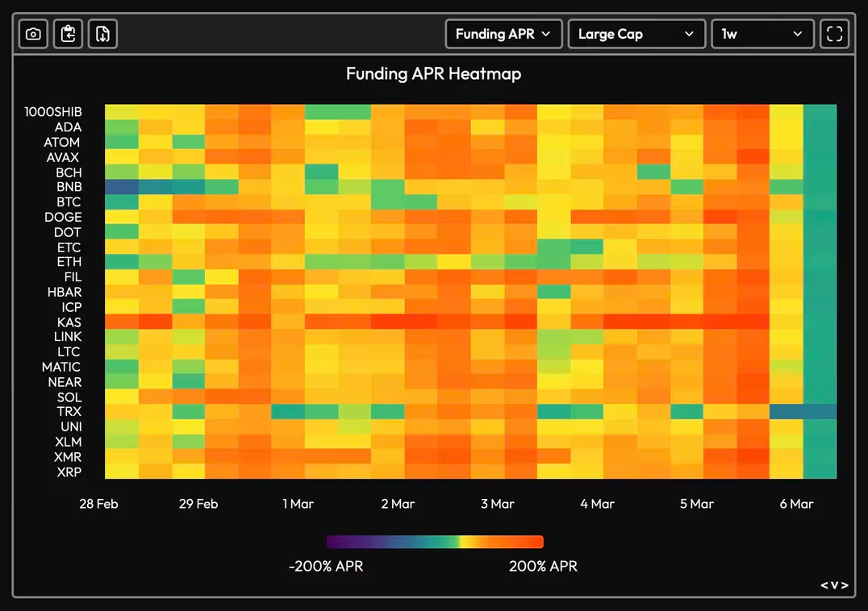The image size is (868, 611).
Task: Click the Funding APR Heatmap title
Action: [x=433, y=73]
